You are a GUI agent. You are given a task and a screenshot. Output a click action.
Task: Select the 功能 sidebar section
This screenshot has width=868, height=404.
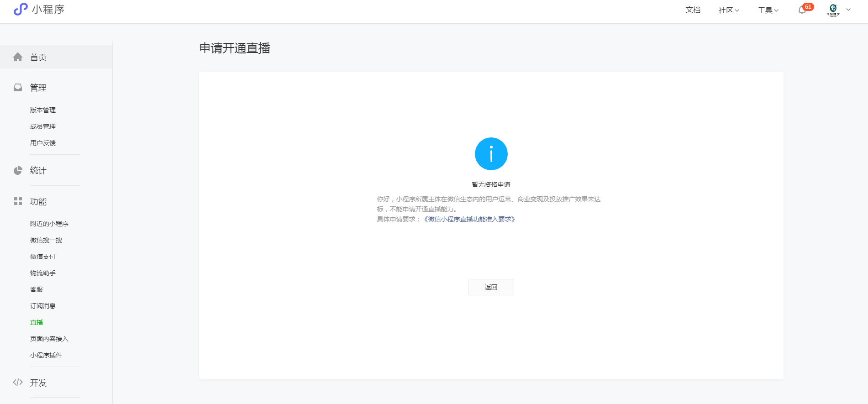(x=38, y=201)
